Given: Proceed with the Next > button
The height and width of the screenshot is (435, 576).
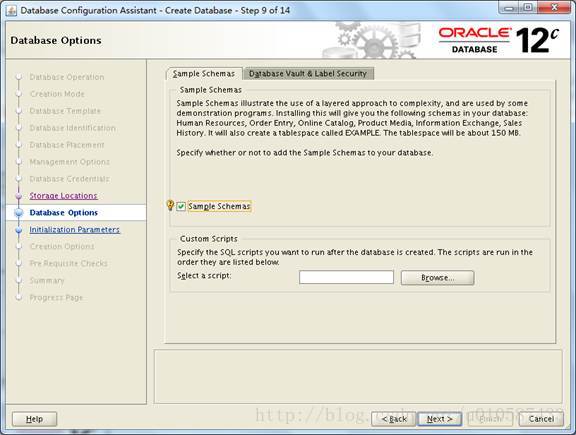Looking at the screenshot, I should point(439,419).
